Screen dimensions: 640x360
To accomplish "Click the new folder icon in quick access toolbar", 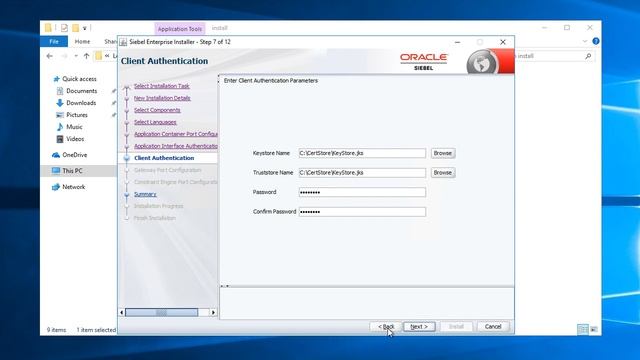I will 76,28.
